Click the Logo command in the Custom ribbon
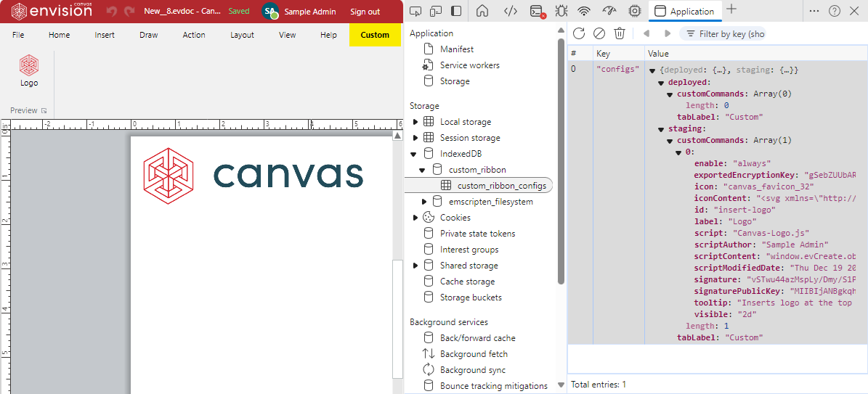Viewport: 868px width, 394px height. point(29,71)
